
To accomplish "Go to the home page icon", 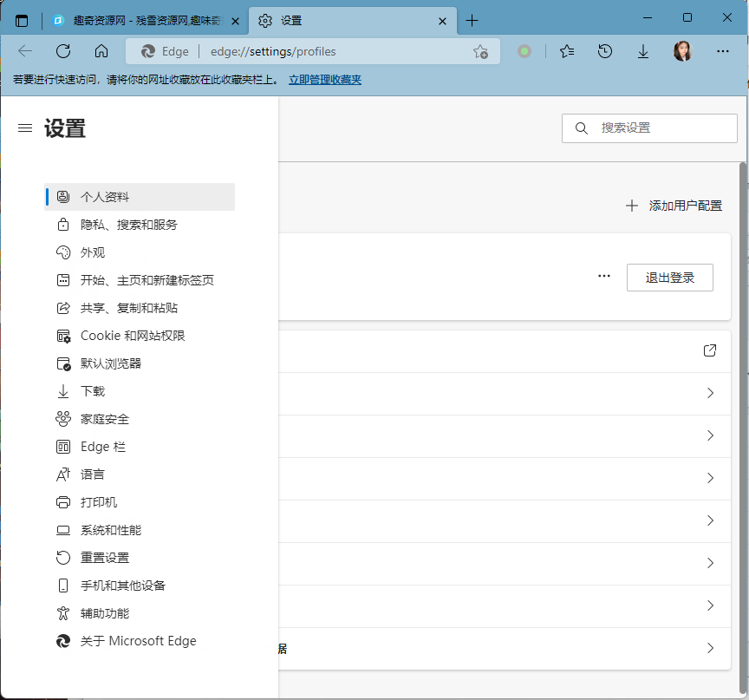I will click(x=101, y=51).
